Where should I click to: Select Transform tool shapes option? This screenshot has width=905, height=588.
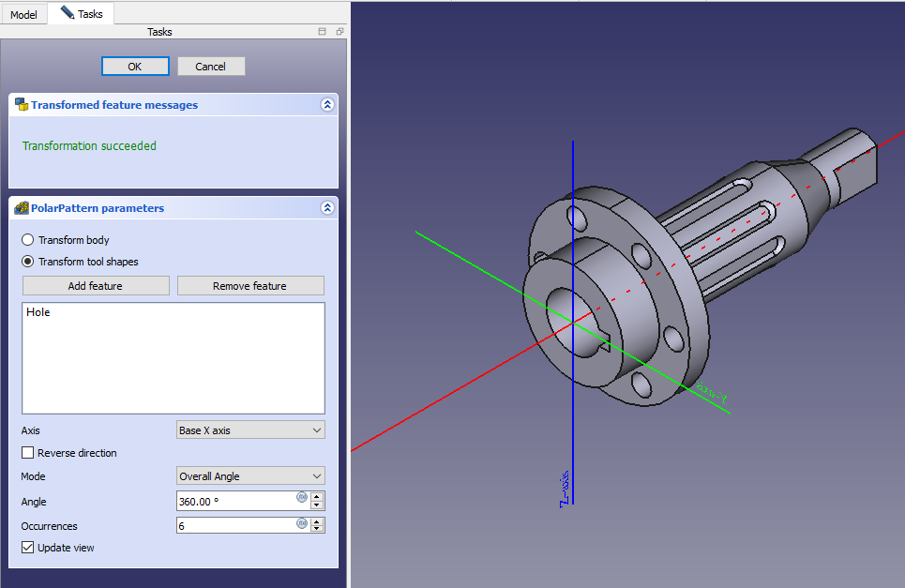pos(28,262)
